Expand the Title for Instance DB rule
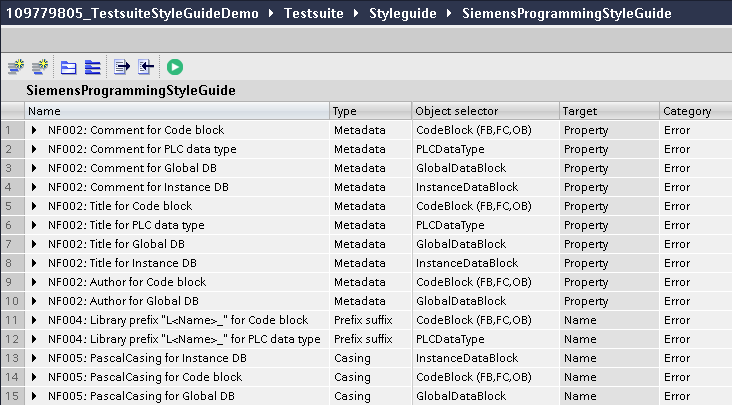This screenshot has width=732, height=405. click(34, 263)
